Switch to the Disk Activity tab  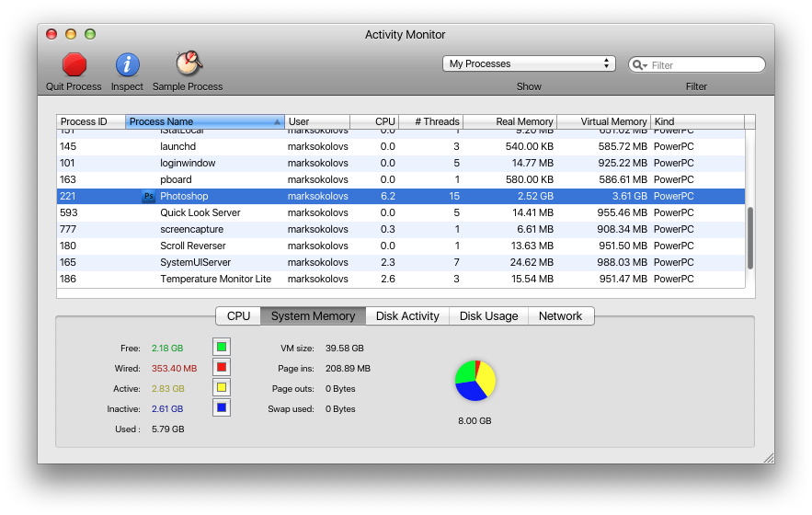[407, 316]
